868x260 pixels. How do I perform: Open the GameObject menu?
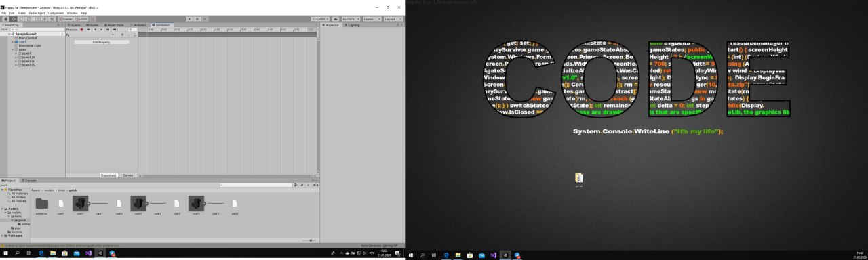coord(37,13)
